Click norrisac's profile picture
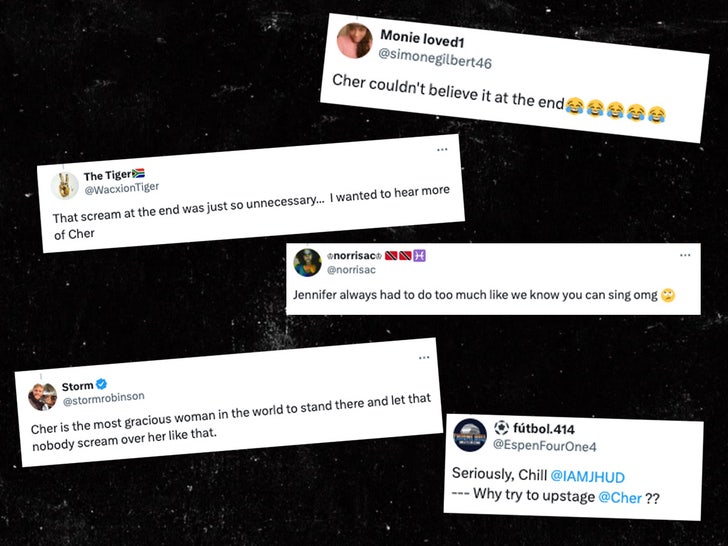Image resolution: width=728 pixels, height=546 pixels. (x=307, y=263)
